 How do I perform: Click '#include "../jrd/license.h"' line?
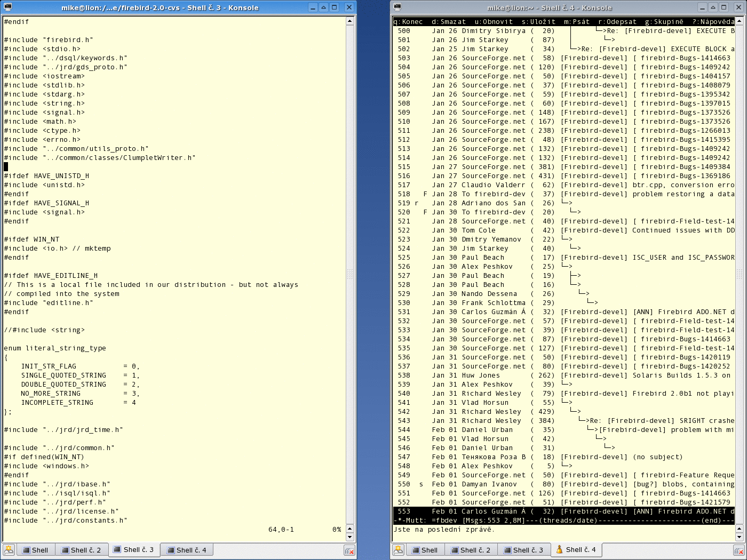pos(61,511)
